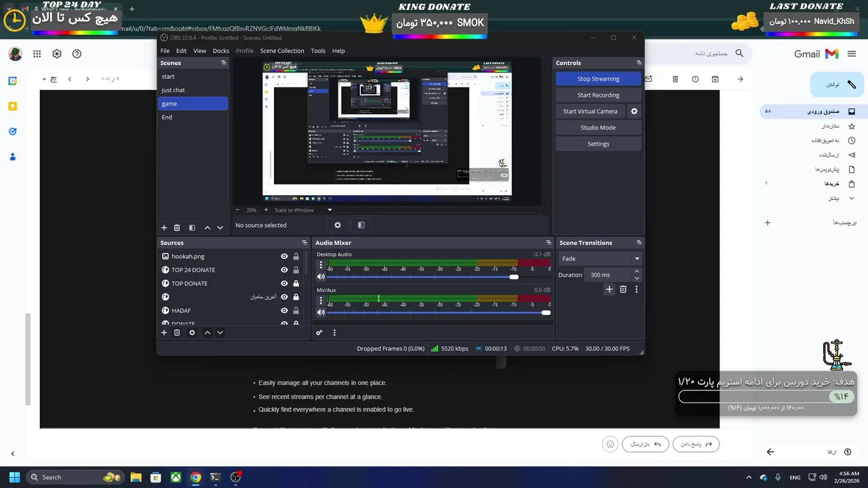868x488 pixels.
Task: Open Scale to Window dropdown
Action: [x=303, y=210]
